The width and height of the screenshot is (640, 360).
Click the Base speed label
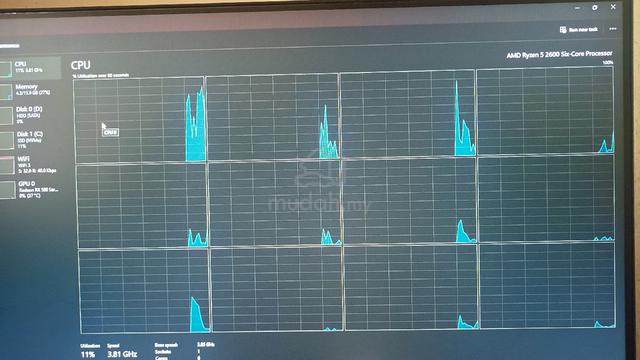click(166, 345)
